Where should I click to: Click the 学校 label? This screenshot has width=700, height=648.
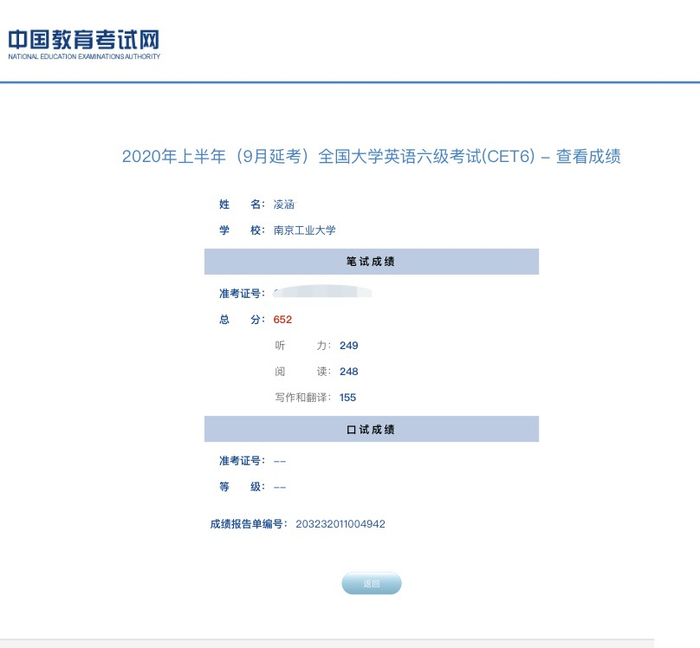click(242, 230)
